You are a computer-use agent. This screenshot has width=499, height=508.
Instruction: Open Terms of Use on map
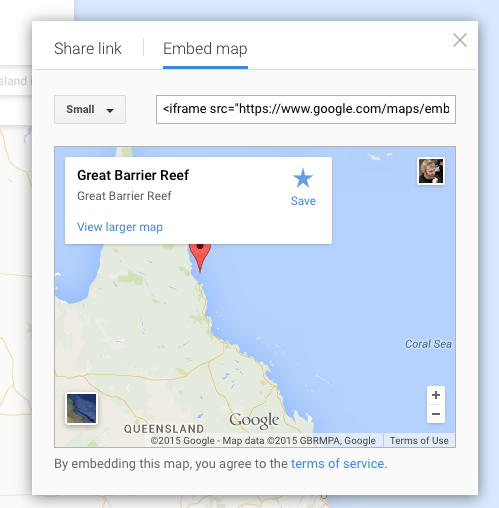tap(419, 441)
